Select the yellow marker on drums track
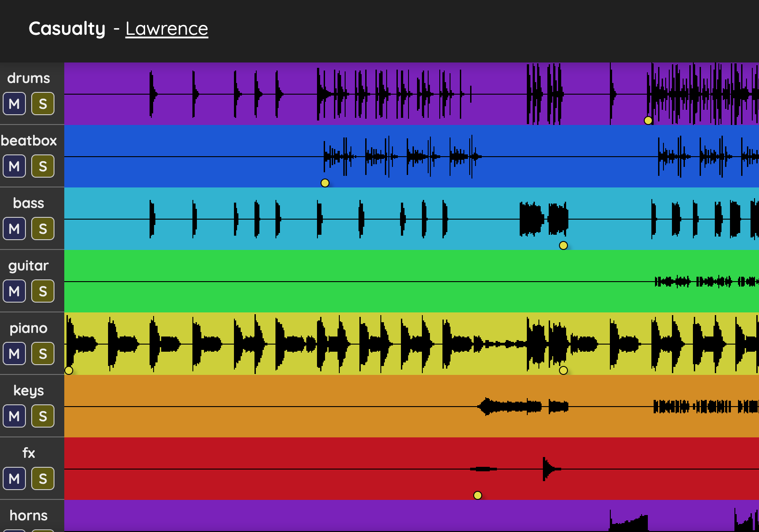Screen dimensions: 759x532 click(648, 121)
